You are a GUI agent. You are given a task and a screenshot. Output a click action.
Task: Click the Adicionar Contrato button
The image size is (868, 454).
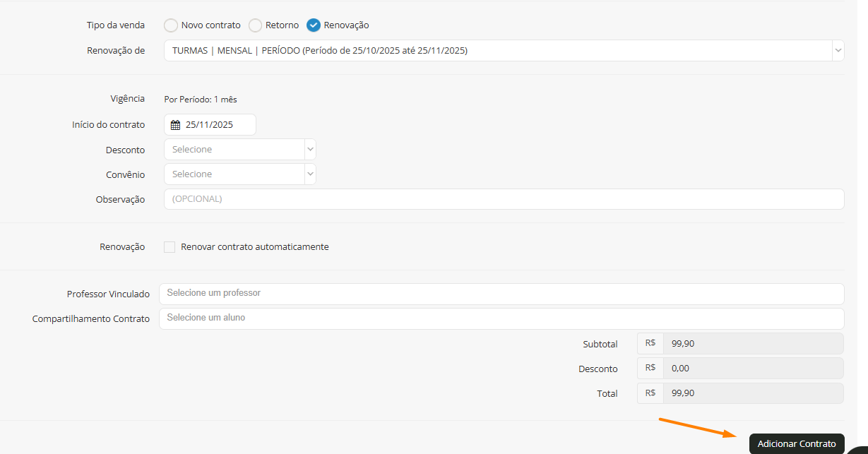pyautogui.click(x=797, y=444)
